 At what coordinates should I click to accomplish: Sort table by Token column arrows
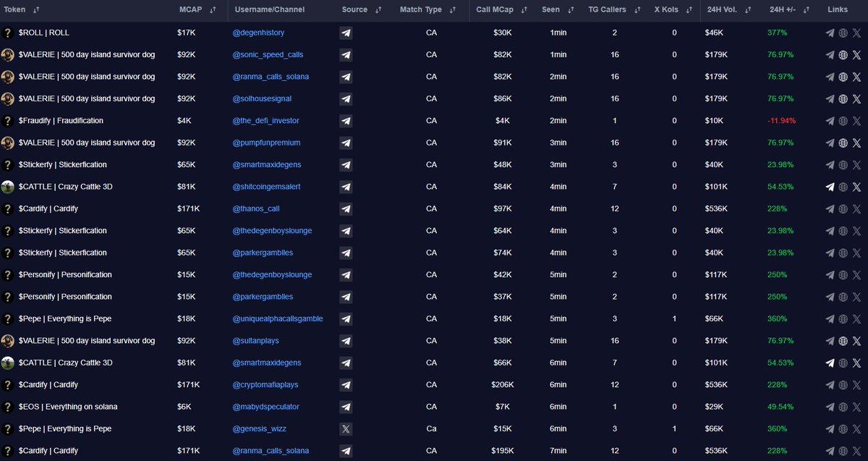pos(36,10)
